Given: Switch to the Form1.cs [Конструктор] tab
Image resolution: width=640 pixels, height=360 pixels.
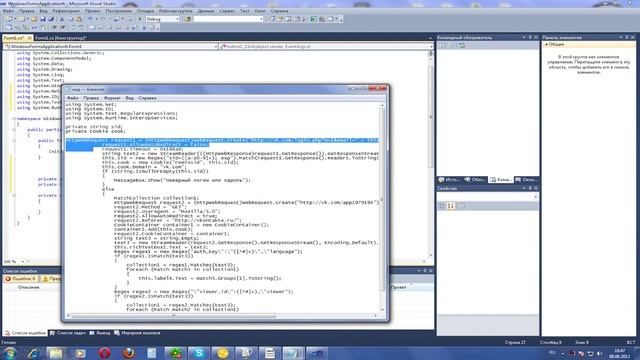Looking at the screenshot, I should pos(60,38).
